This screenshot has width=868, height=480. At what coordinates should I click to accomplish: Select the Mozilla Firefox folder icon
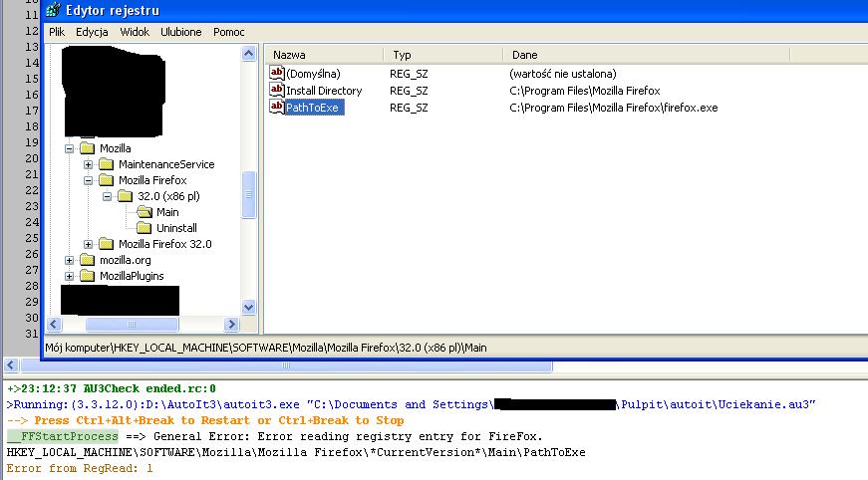(106, 180)
